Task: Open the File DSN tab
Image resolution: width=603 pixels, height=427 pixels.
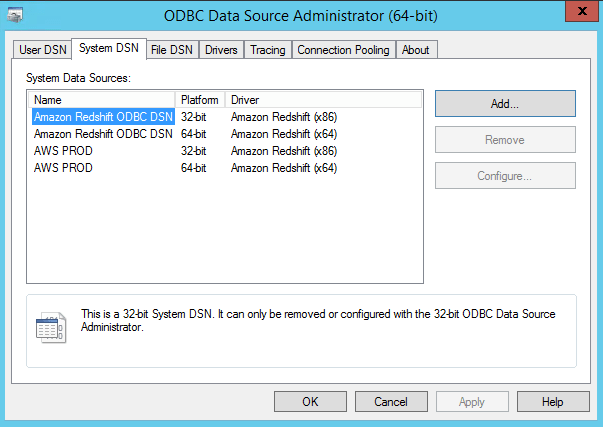Action: [x=172, y=50]
